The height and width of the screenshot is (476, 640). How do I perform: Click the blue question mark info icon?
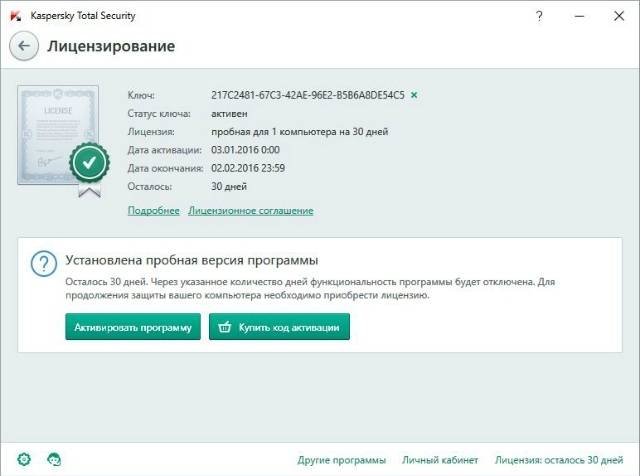click(44, 264)
